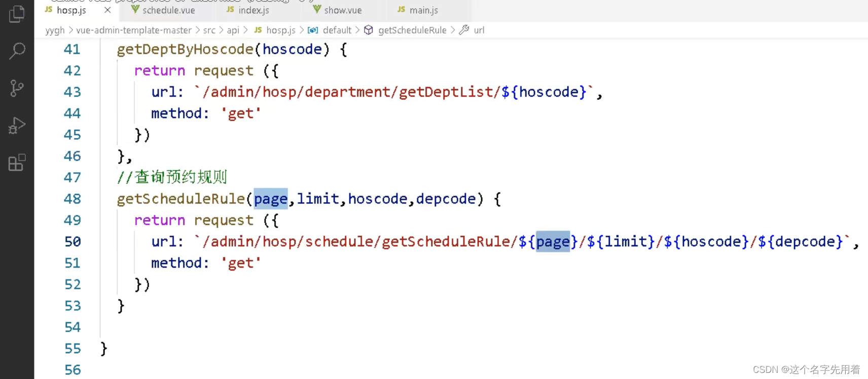This screenshot has width=868, height=379.
Task: Click the yygh breadcrumb folder
Action: (55, 30)
